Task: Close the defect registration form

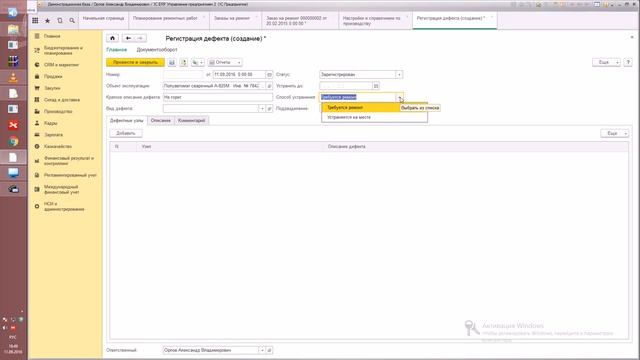Action: click(x=632, y=38)
